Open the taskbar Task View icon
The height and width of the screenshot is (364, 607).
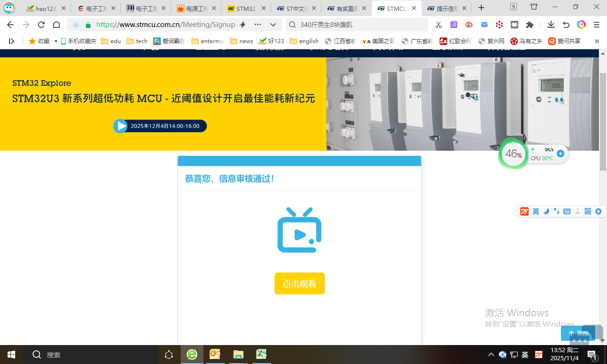click(169, 355)
